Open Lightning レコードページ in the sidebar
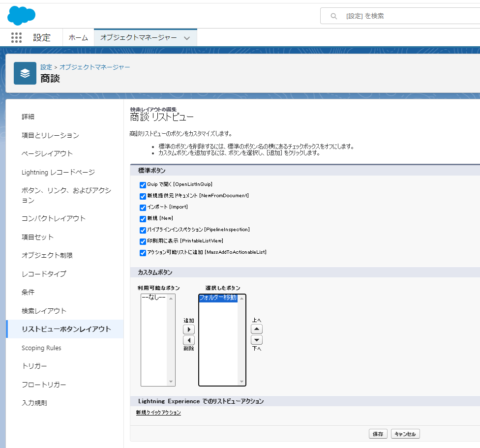 58,172
